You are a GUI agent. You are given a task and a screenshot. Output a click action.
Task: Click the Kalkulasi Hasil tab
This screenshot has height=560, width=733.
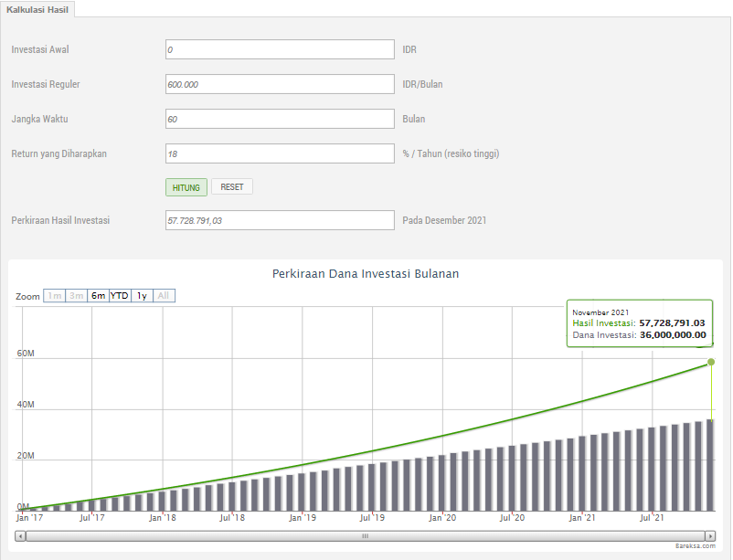click(37, 8)
